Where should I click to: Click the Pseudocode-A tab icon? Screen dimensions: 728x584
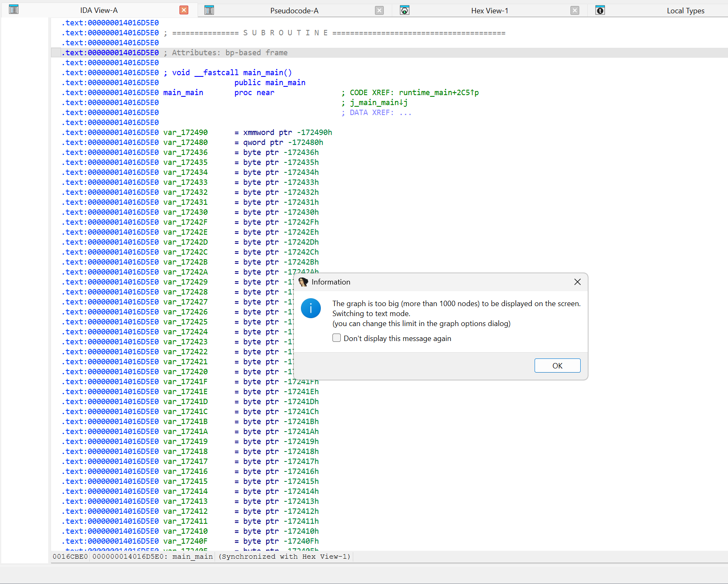click(x=210, y=10)
